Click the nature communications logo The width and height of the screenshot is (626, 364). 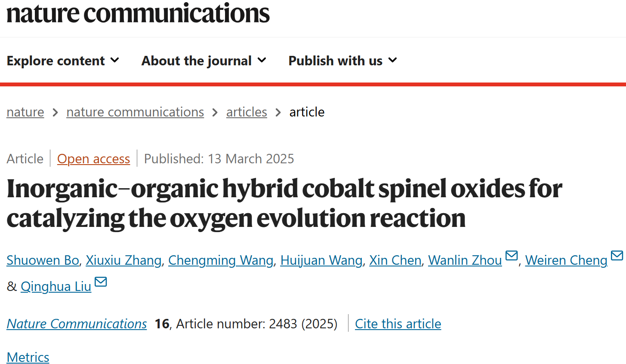click(138, 13)
